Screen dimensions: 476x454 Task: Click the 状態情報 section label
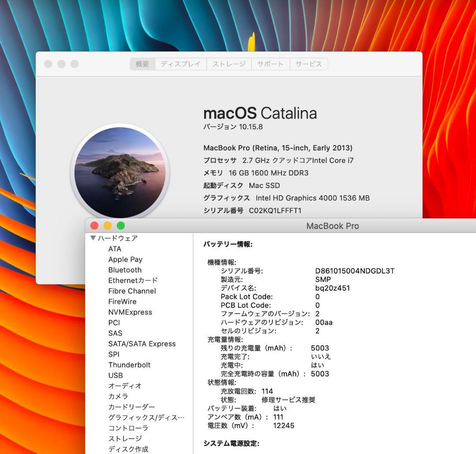(222, 382)
